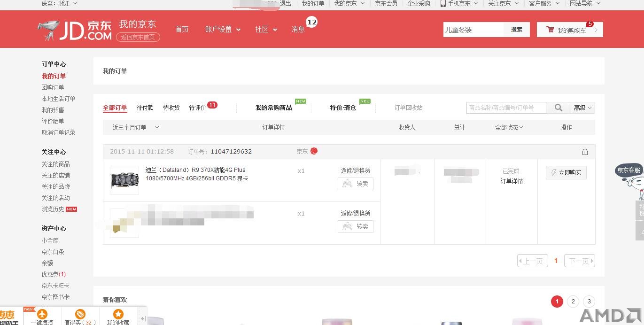Open 消息 in red nav bar
The image size is (644, 325).
point(298,29)
